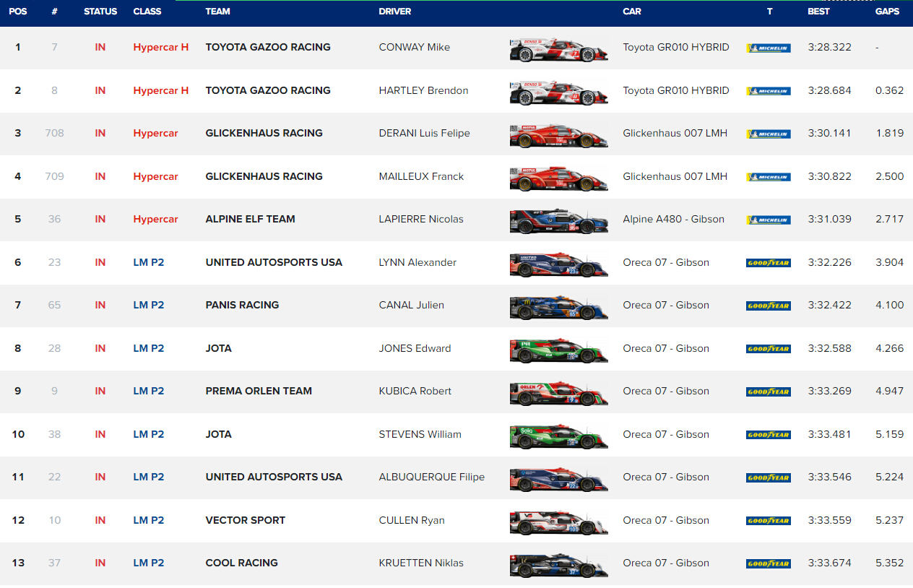Click the CLASS column header

147,12
